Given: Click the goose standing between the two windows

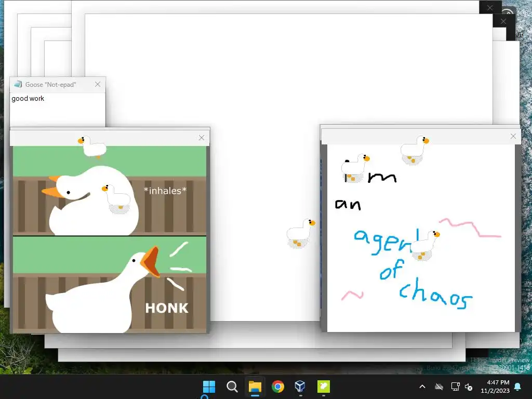Looking at the screenshot, I should tap(301, 233).
